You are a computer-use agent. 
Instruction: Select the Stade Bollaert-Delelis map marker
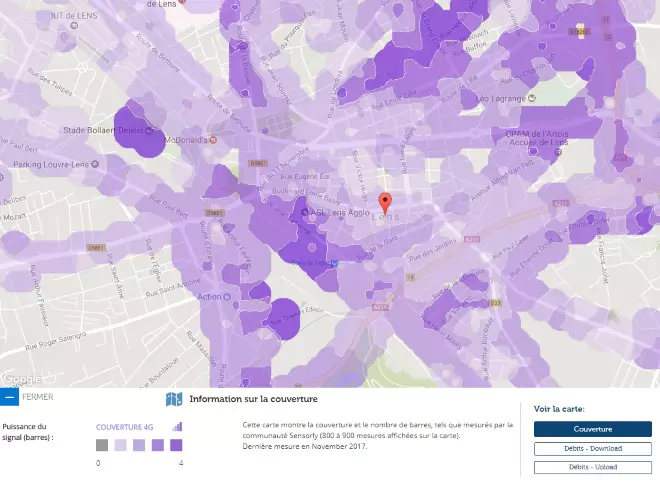click(149, 130)
